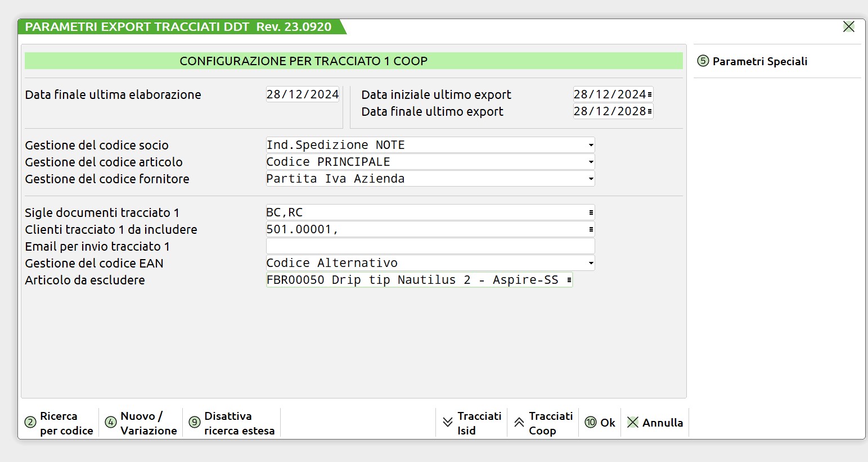
Task: Go to Tracciati Coop with up chevrons
Action: 543,423
